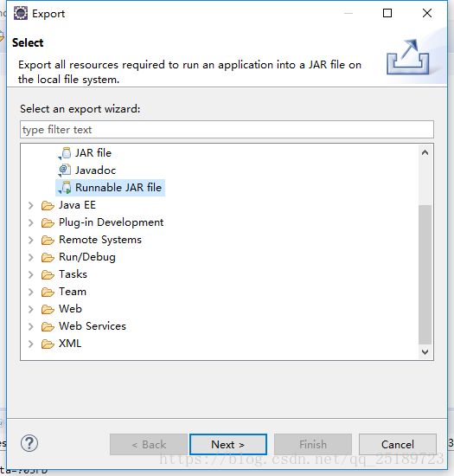The width and height of the screenshot is (454, 476).
Task: Click the Javadoc export icon
Action: click(x=65, y=170)
